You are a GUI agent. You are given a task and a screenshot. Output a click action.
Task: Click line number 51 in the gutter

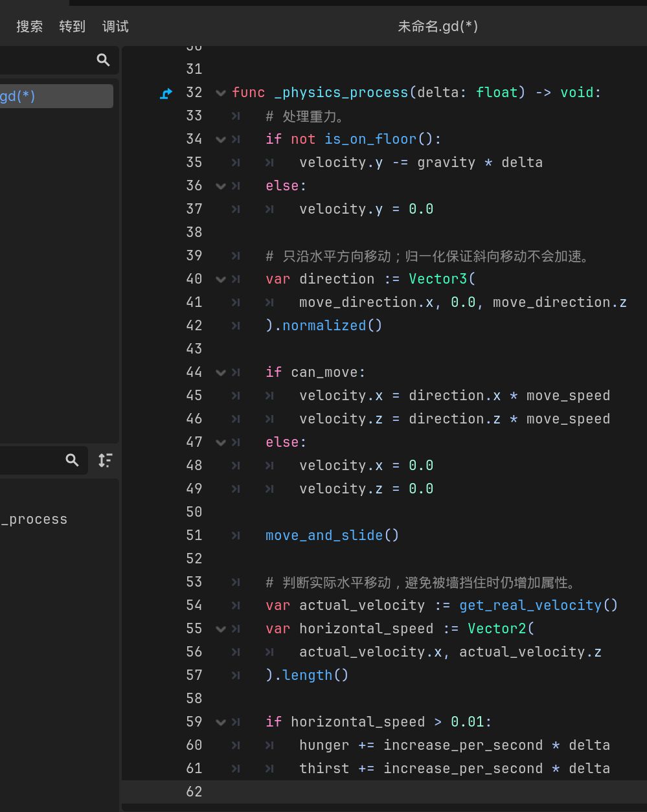(x=194, y=536)
